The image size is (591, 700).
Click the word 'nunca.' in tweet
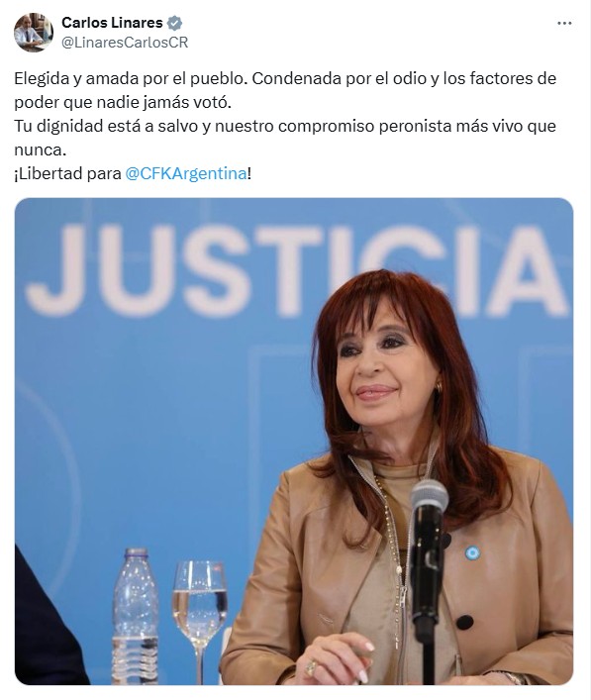[41, 150]
